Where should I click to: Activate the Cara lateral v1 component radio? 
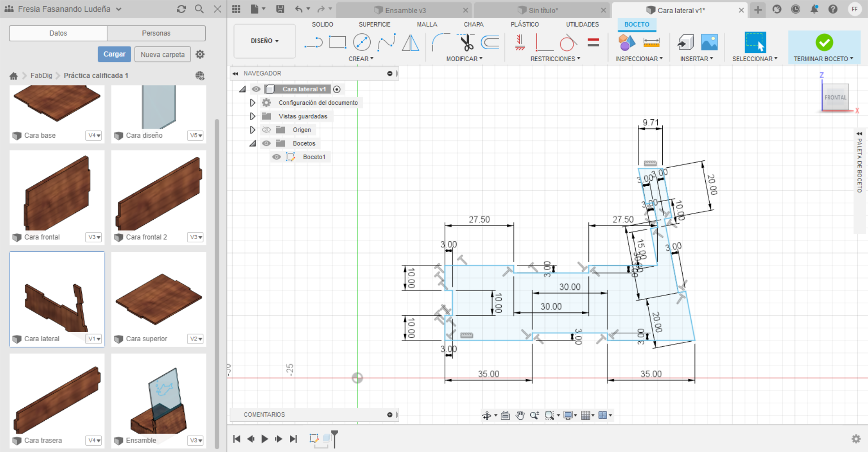pos(336,89)
